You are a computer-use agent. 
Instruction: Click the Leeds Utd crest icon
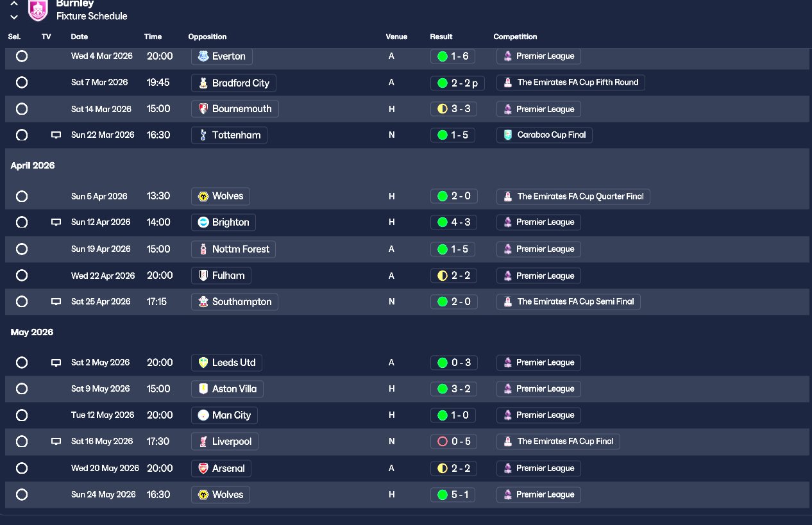click(203, 363)
